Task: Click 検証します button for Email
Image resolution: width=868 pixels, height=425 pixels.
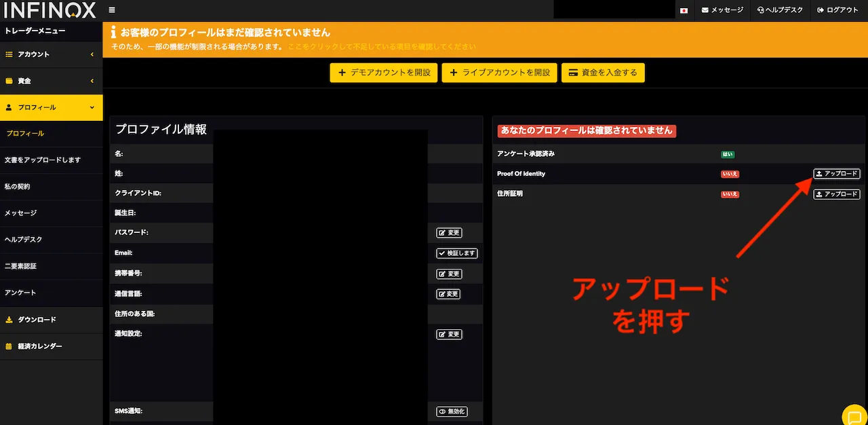Action: point(457,253)
